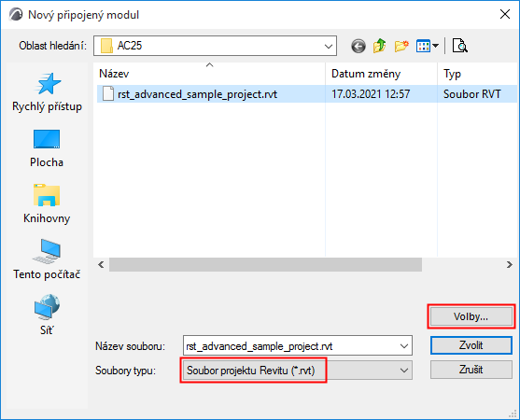Expand the Oblast hledání AC25 dropdown
520x420 pixels.
click(329, 46)
